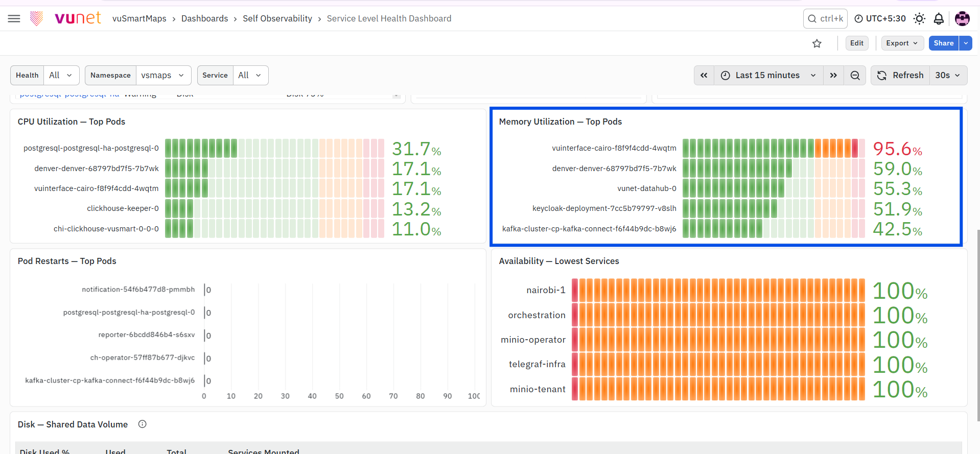
Task: Go to the Dashboards breadcrumb
Action: [205, 19]
